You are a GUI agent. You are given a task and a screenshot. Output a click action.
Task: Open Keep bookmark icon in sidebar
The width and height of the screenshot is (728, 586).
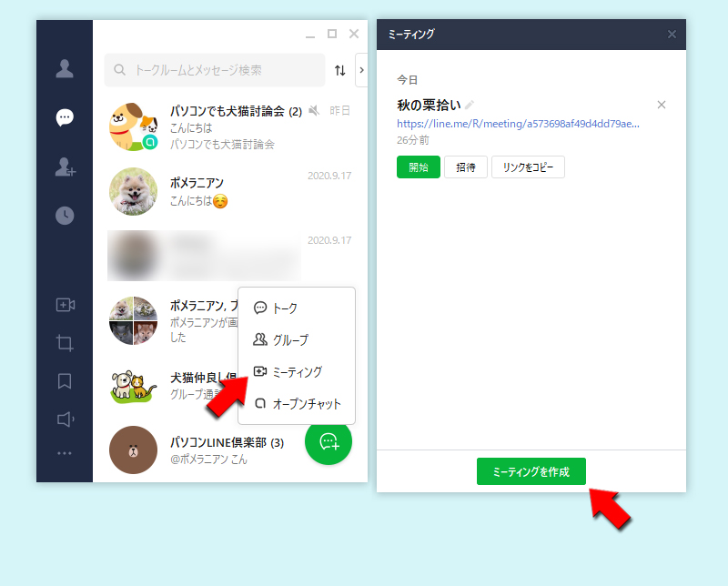point(65,381)
